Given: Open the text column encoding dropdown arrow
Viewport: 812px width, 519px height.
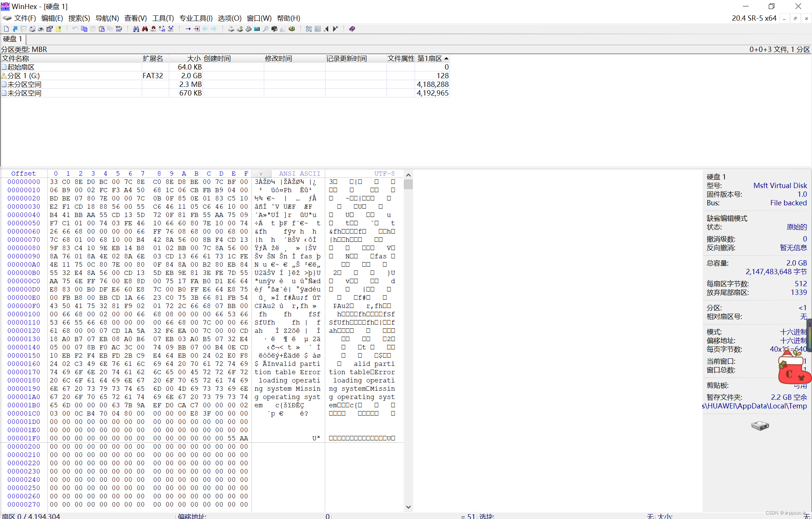Looking at the screenshot, I should click(261, 174).
